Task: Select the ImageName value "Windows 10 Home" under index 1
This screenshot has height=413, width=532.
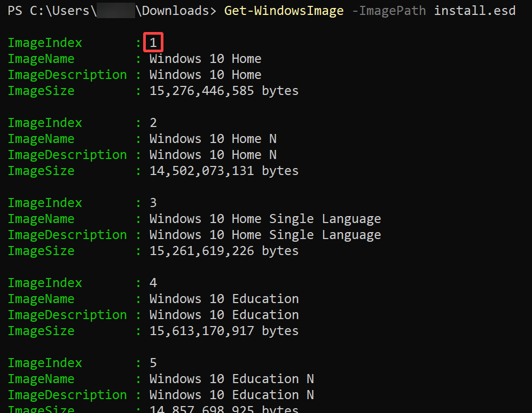Action: point(205,59)
